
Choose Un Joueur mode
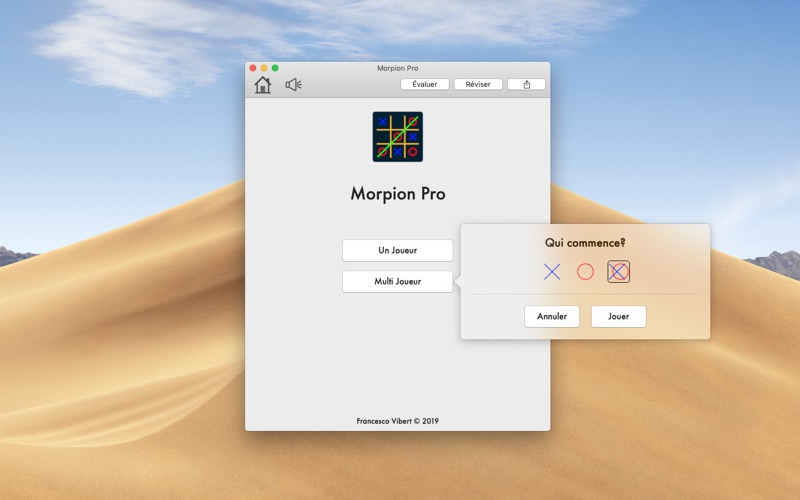(397, 251)
